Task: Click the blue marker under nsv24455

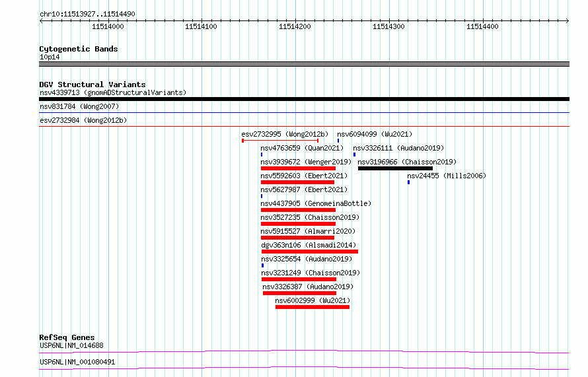Action: [409, 182]
